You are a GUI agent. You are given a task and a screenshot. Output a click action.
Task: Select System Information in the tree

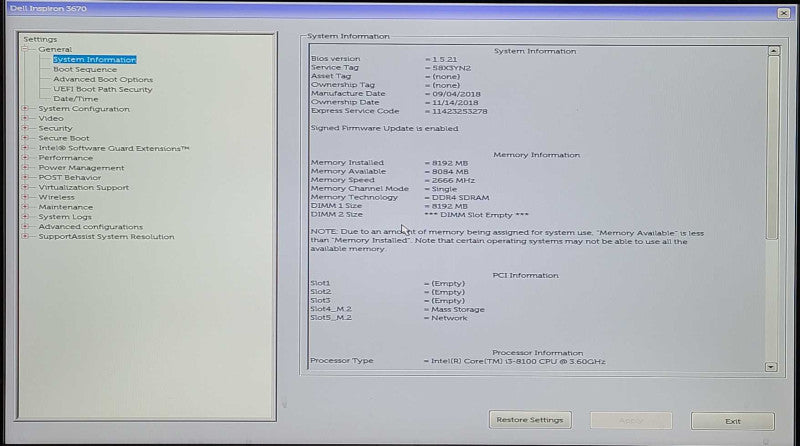coord(94,60)
